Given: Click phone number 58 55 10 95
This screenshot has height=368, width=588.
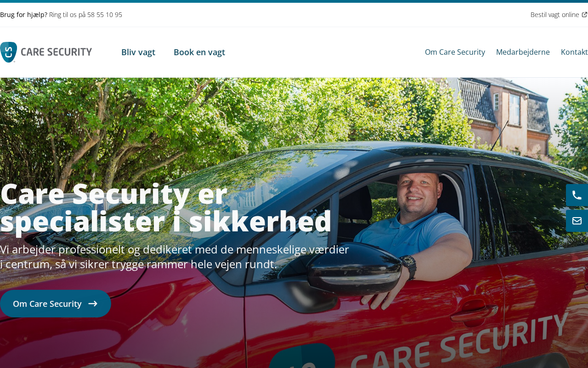Looking at the screenshot, I should click(x=105, y=15).
